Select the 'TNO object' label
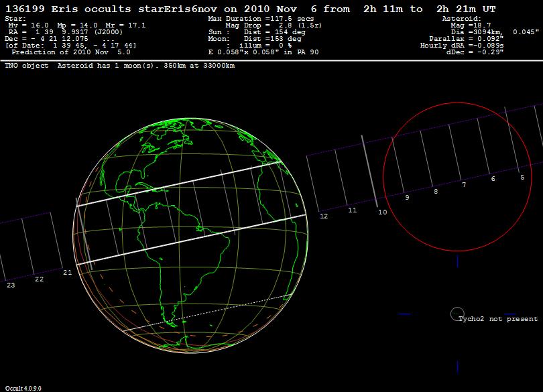Screen dimensions: 543x392 coord(27,66)
